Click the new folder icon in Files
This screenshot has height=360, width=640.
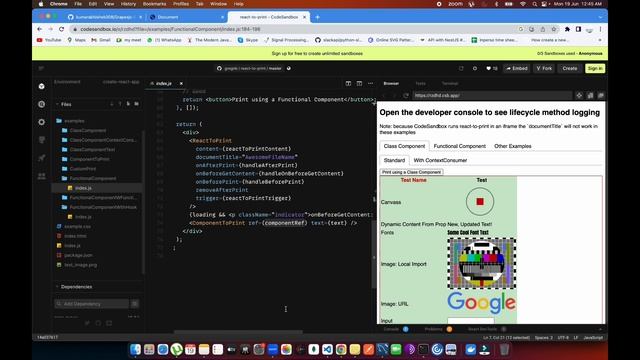(x=137, y=104)
